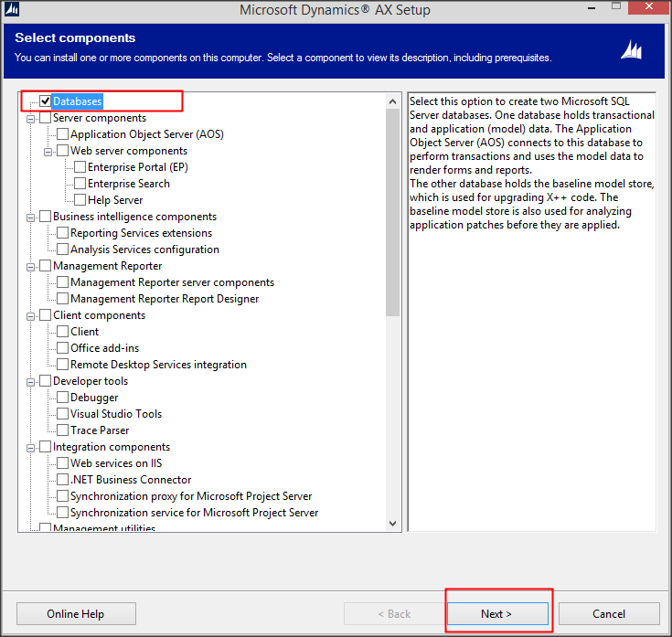Enable Management Reporter server components checkbox

pyautogui.click(x=62, y=281)
